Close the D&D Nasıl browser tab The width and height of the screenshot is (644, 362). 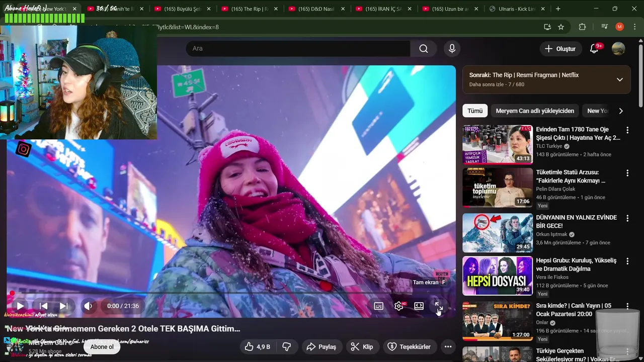[x=343, y=9]
